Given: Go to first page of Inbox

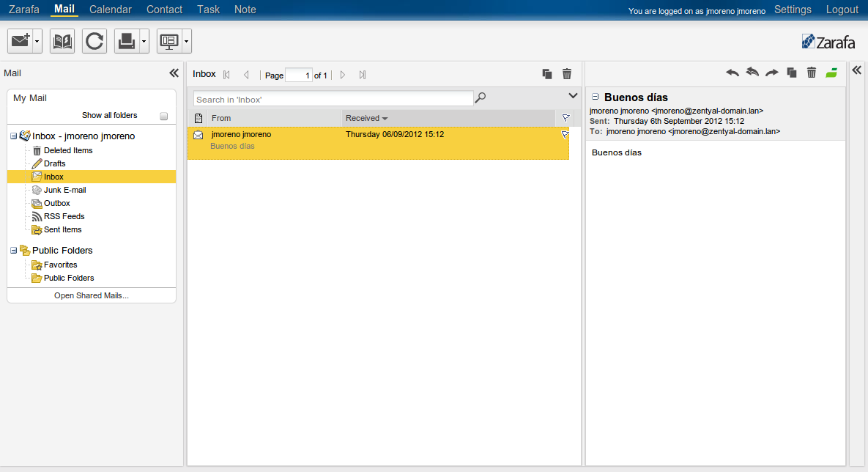Looking at the screenshot, I should pos(226,75).
